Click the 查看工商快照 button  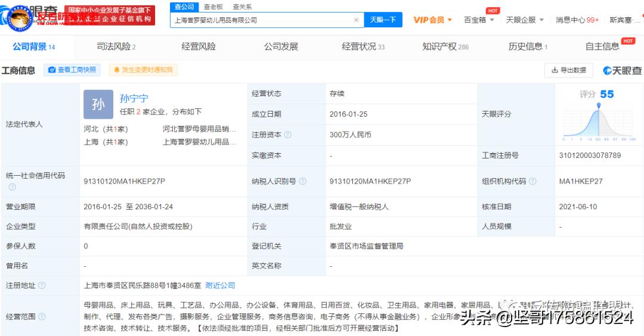[72, 70]
